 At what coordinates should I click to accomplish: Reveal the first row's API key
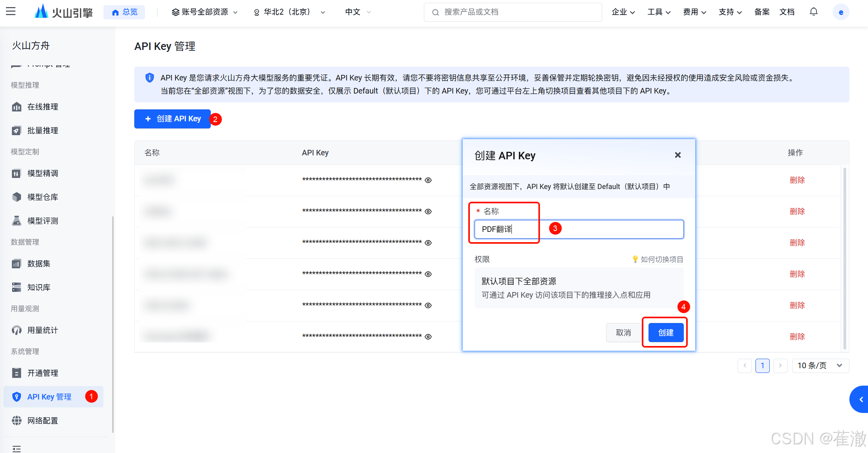(428, 180)
